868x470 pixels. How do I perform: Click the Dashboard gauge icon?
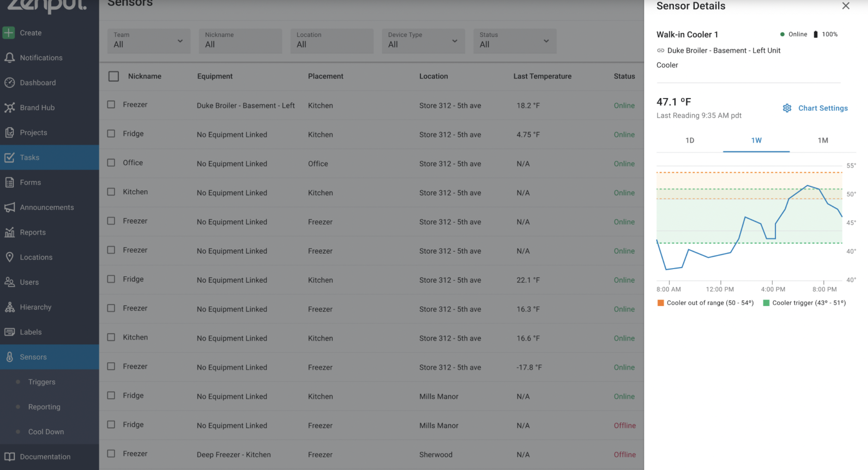tap(9, 83)
